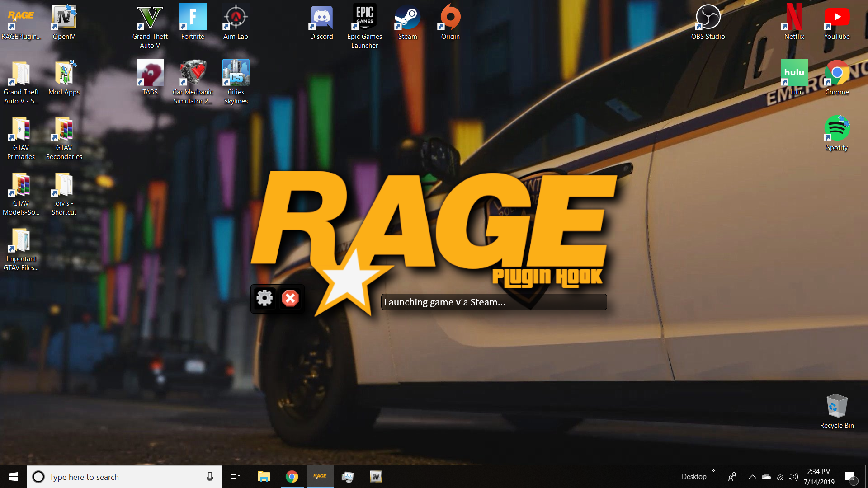Open the Recycle Bin

coord(837,410)
